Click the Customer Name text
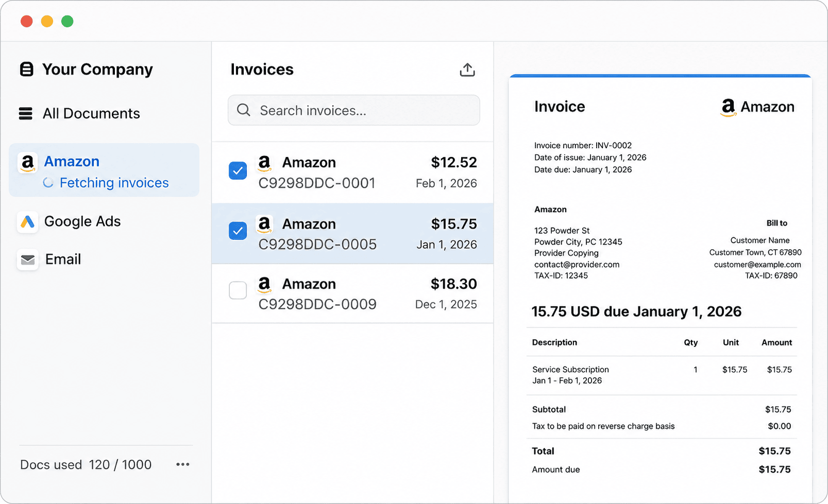 pyautogui.click(x=760, y=240)
